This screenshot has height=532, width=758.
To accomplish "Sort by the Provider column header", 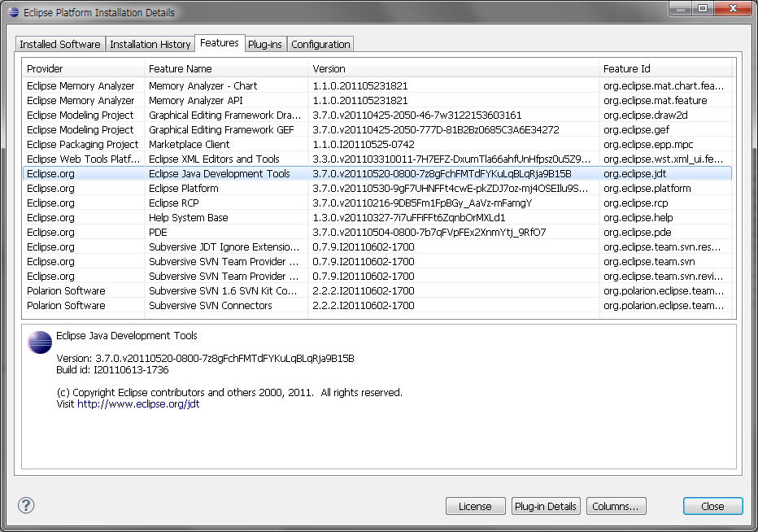I will tap(83, 68).
